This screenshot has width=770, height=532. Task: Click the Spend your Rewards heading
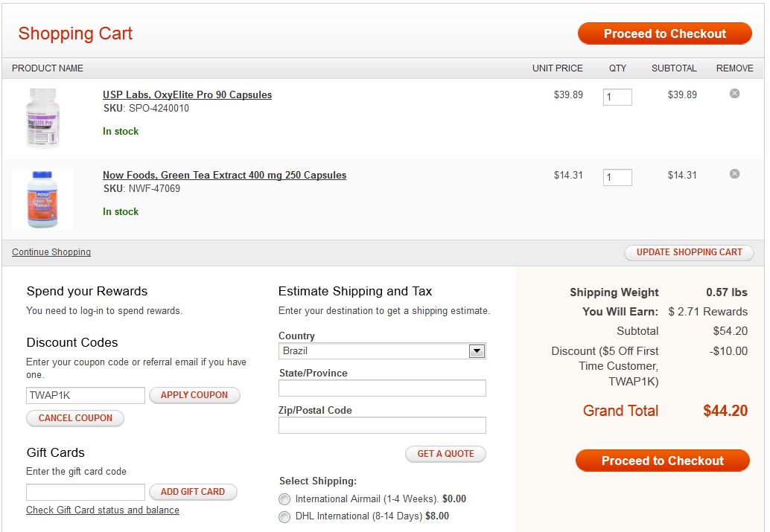coord(87,292)
